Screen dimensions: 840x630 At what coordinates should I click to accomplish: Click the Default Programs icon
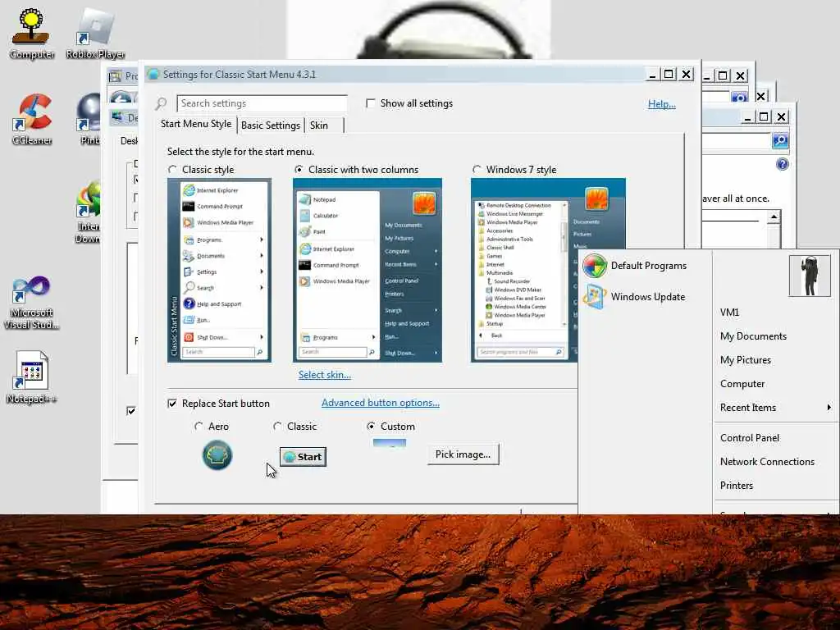594,266
